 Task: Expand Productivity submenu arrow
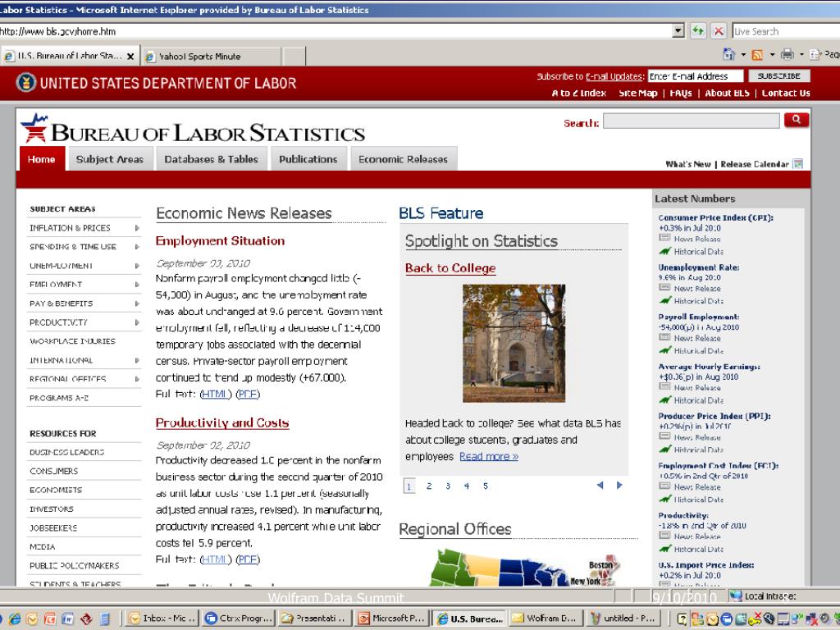coord(137,322)
